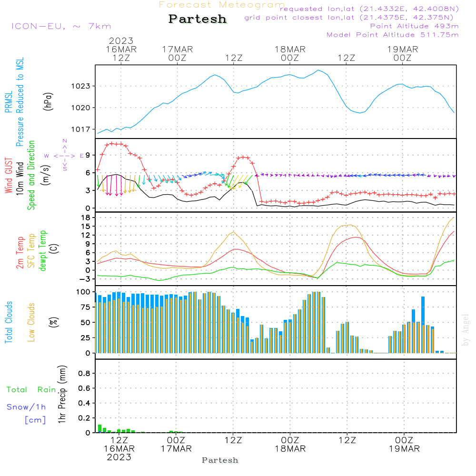The width and height of the screenshot is (476, 476).
Task: Click the '(hPa)' unit label
Action: pyautogui.click(x=48, y=101)
